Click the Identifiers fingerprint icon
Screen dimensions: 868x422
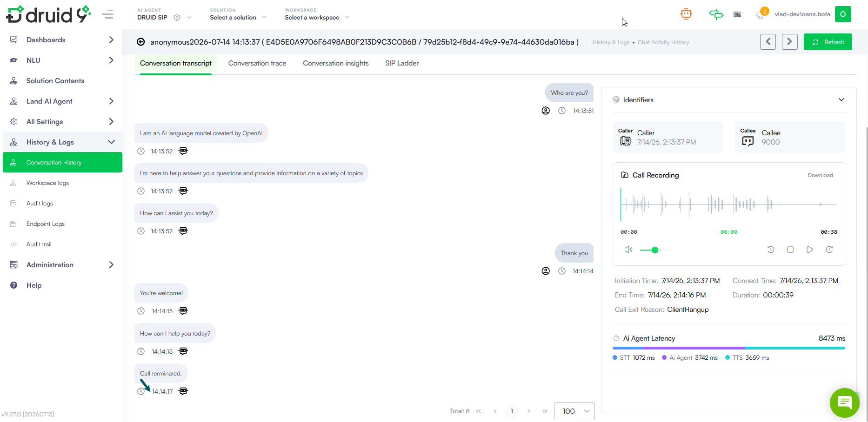point(616,99)
